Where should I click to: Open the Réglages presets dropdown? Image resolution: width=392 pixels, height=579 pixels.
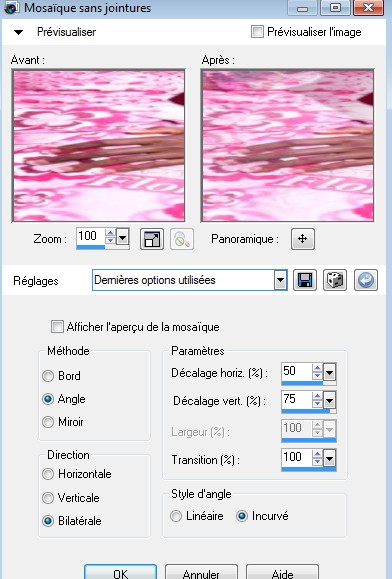pos(280,280)
